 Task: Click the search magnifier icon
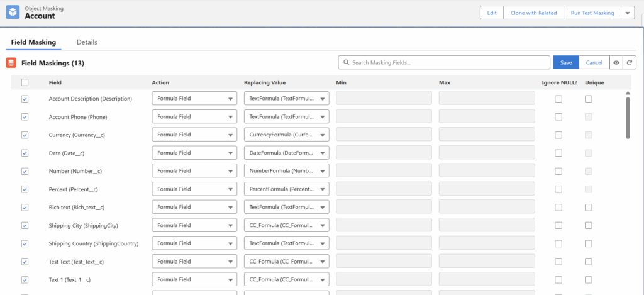tap(346, 62)
